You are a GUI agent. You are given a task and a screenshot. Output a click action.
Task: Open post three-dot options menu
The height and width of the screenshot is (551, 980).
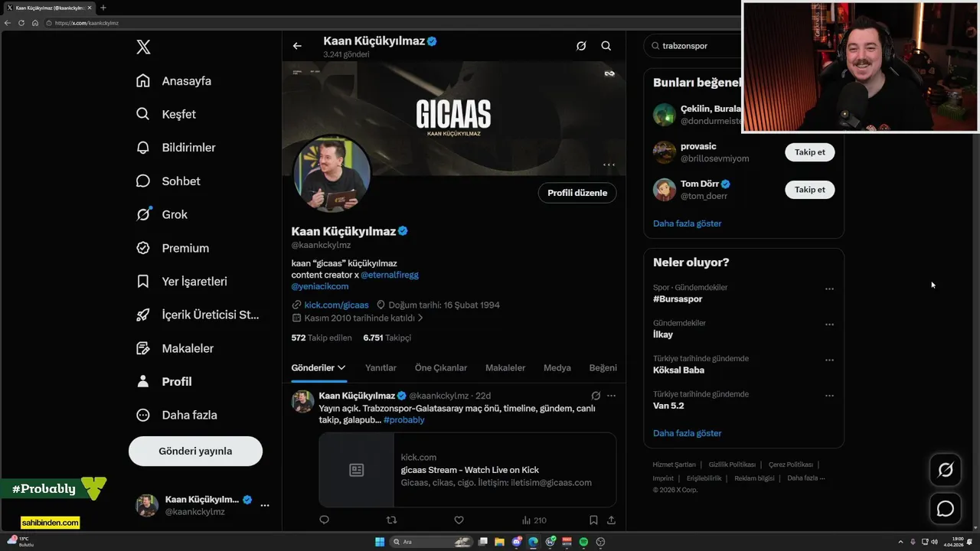pos(611,396)
